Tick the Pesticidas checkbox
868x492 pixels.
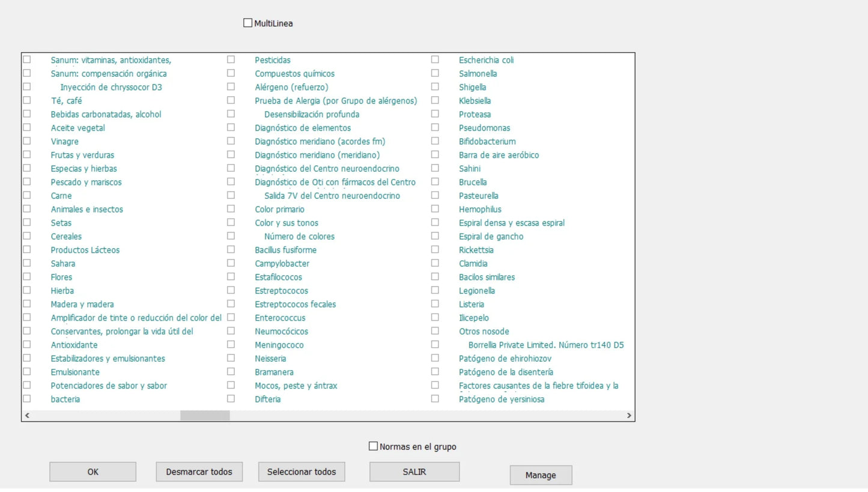tap(231, 59)
